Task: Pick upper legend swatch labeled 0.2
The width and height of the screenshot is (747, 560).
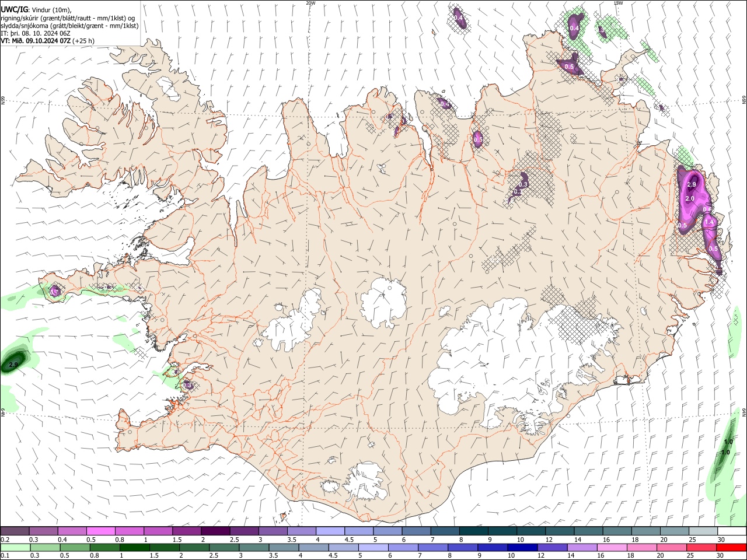Action: [15, 531]
